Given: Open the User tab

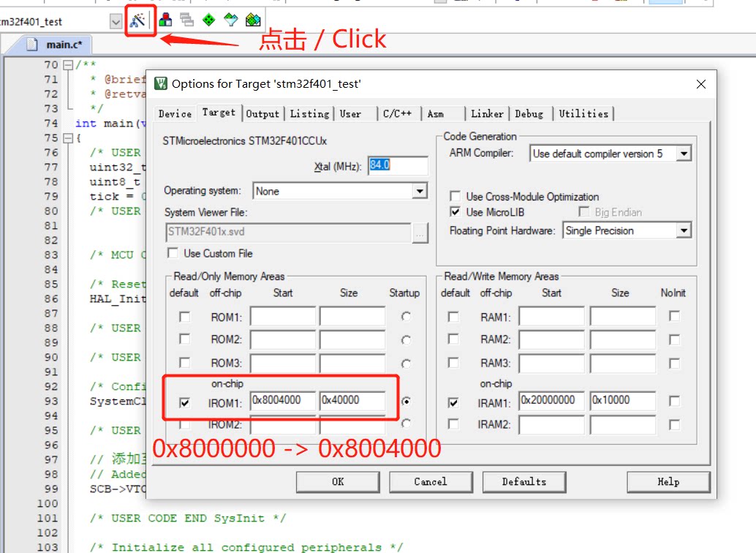Looking at the screenshot, I should (350, 114).
